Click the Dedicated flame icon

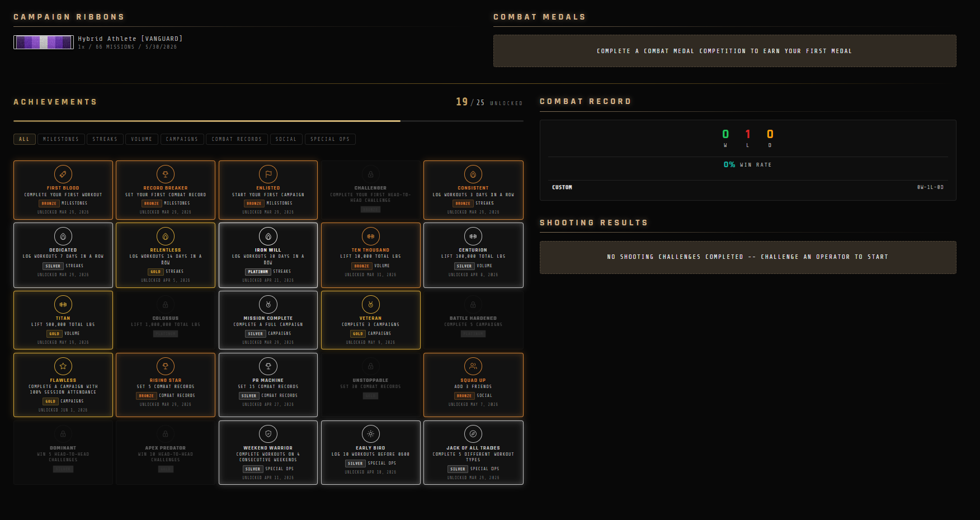point(63,237)
